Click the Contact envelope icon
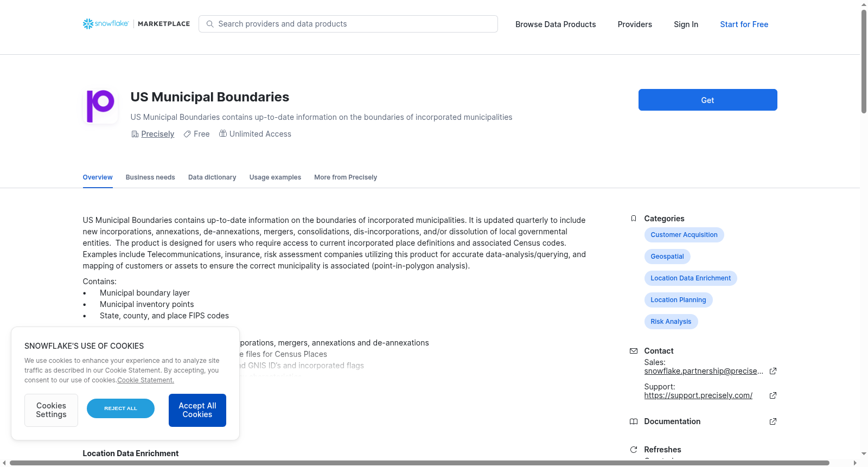Viewport: 868px width, 467px height. point(634,351)
